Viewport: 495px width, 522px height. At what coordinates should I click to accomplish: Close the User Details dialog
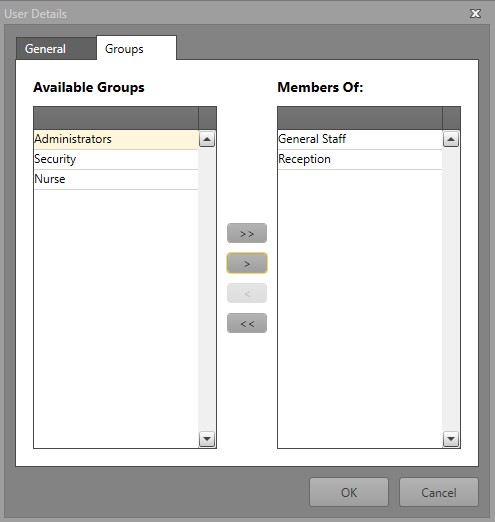(475, 14)
